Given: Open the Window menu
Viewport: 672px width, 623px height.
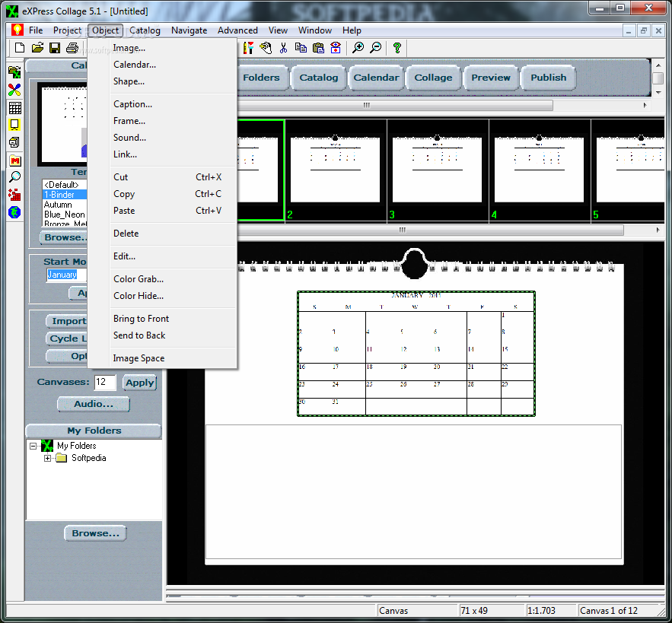Looking at the screenshot, I should point(315,30).
